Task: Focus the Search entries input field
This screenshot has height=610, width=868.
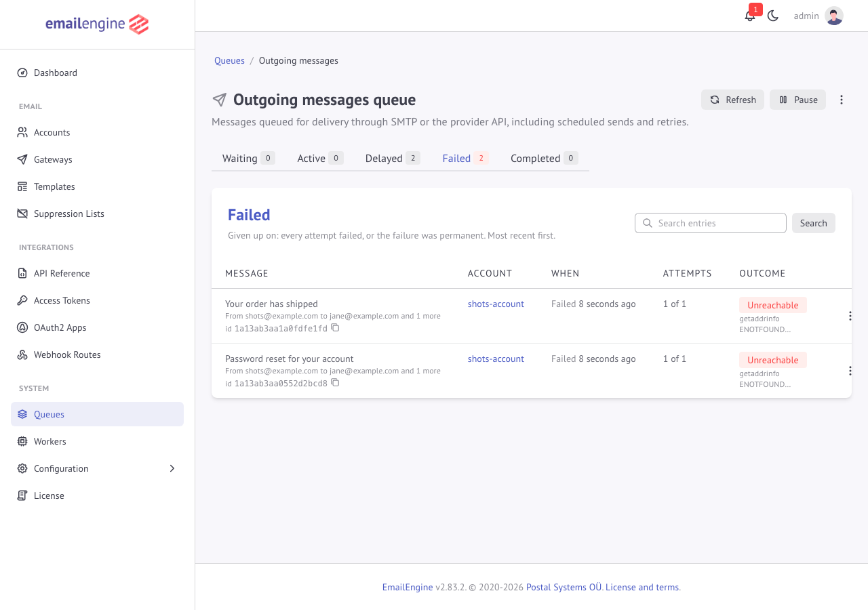Action: 710,223
